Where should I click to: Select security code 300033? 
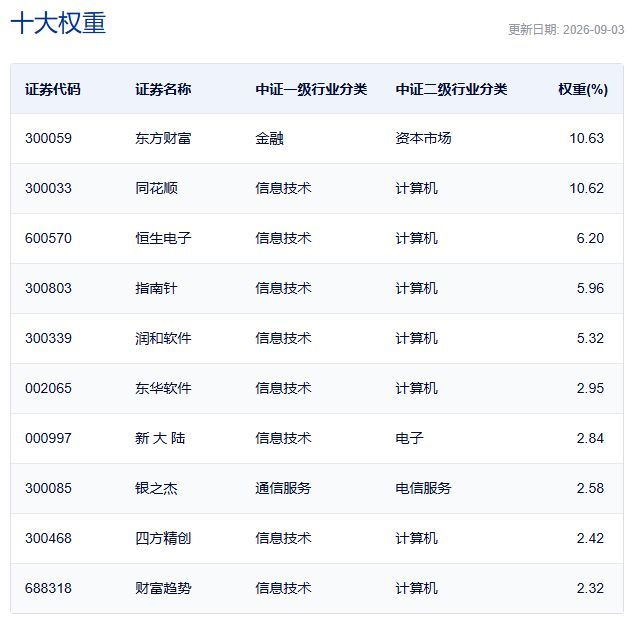point(48,188)
